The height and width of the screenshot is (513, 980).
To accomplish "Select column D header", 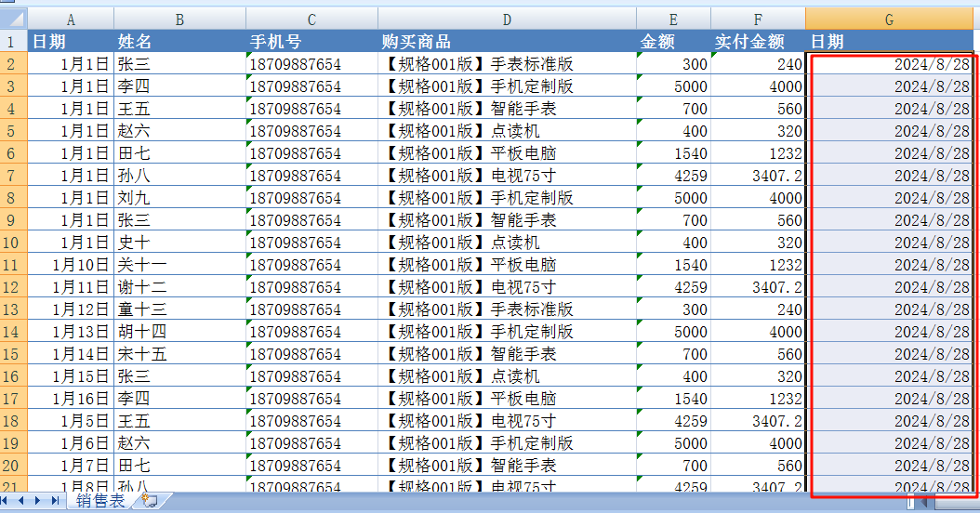I will (506, 19).
